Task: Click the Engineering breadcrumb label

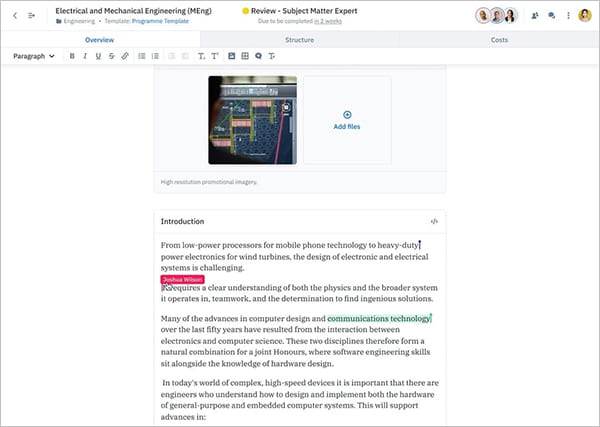Action: (79, 21)
